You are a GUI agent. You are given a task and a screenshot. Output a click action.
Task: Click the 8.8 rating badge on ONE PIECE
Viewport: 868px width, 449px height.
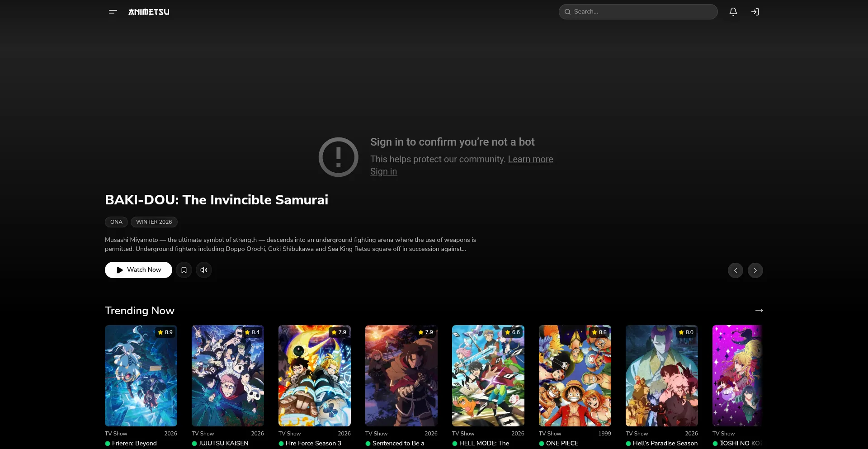599,332
